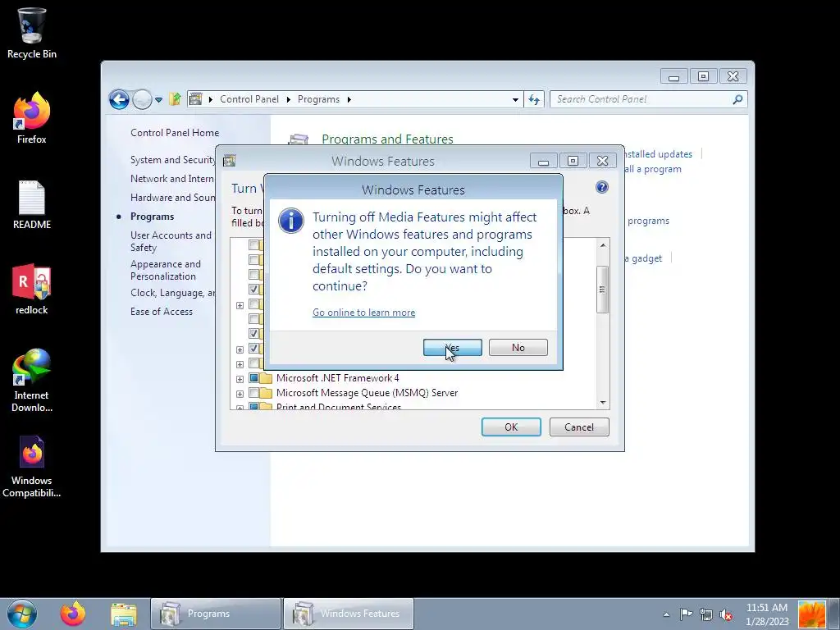840x630 pixels.
Task: Open Appearance and Personalization link
Action: click(x=166, y=270)
